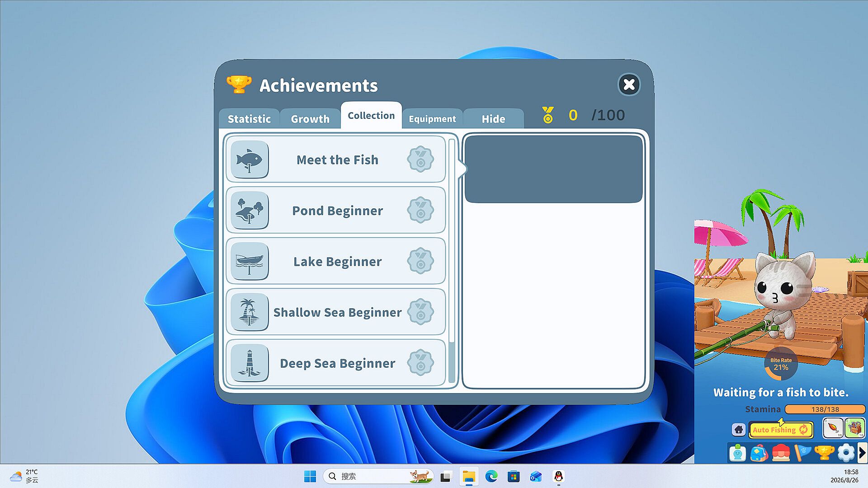The width and height of the screenshot is (868, 488).
Task: Switch to the Statistic tab
Action: pos(249,119)
